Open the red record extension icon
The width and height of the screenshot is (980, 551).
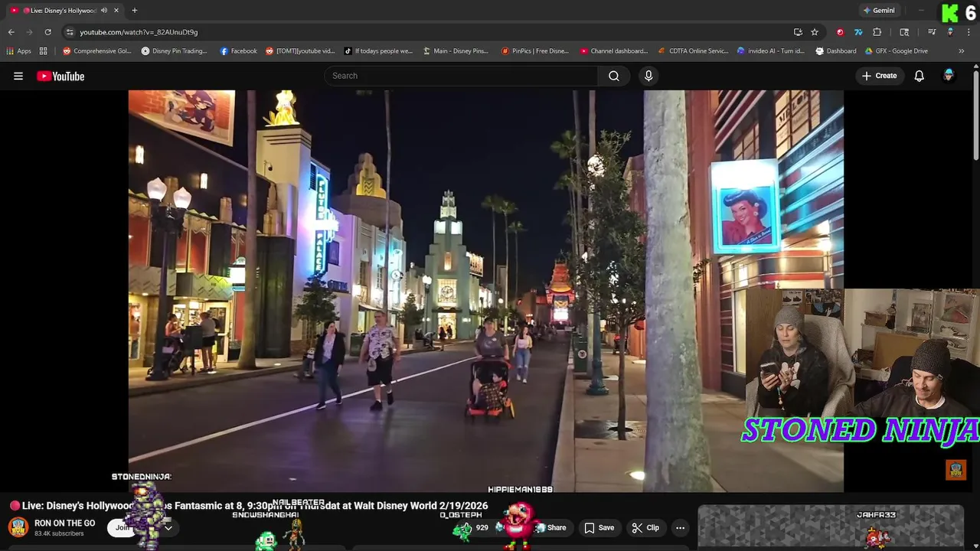pyautogui.click(x=840, y=32)
